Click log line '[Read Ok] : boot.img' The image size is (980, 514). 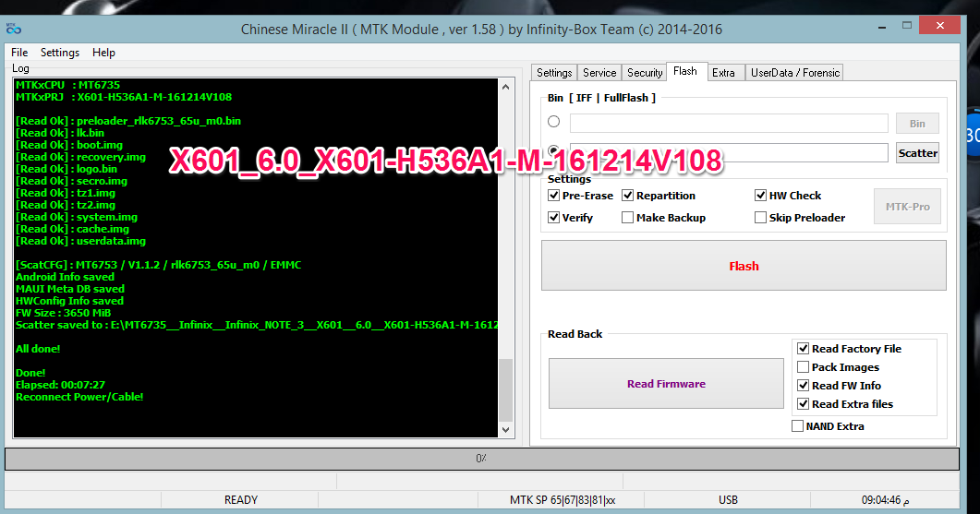[x=69, y=145]
